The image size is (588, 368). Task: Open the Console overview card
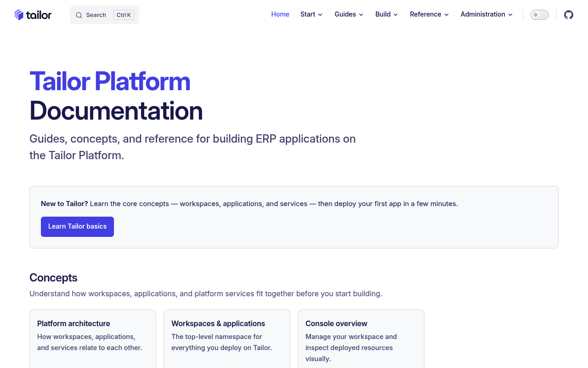[361, 339]
